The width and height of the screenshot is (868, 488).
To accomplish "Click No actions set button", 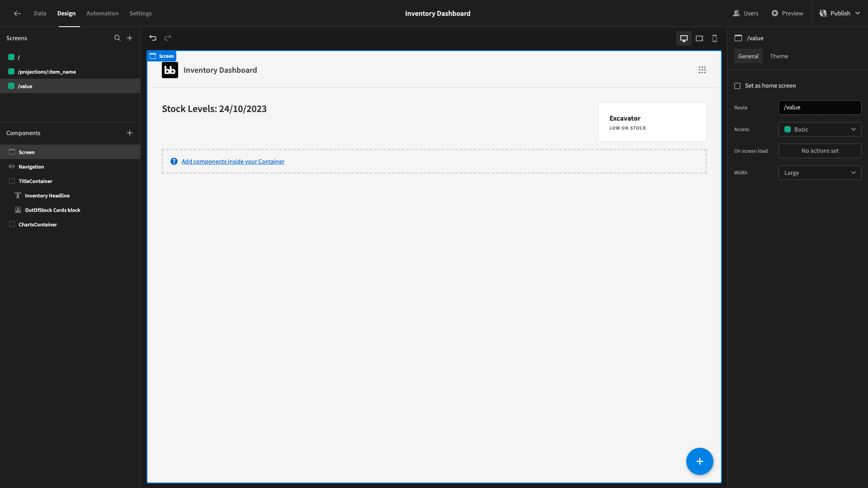I will pyautogui.click(x=820, y=151).
